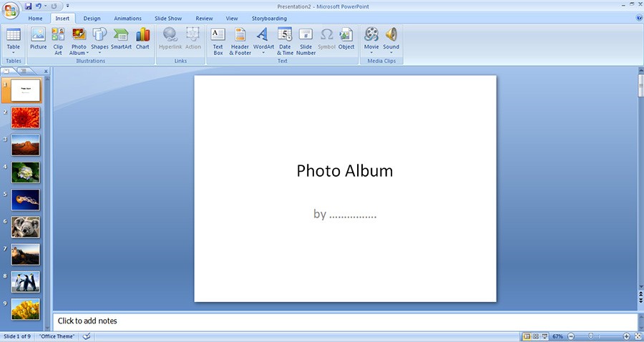The height and width of the screenshot is (342, 644).
Task: Click the Chart icon in Illustrations
Action: pos(142,39)
